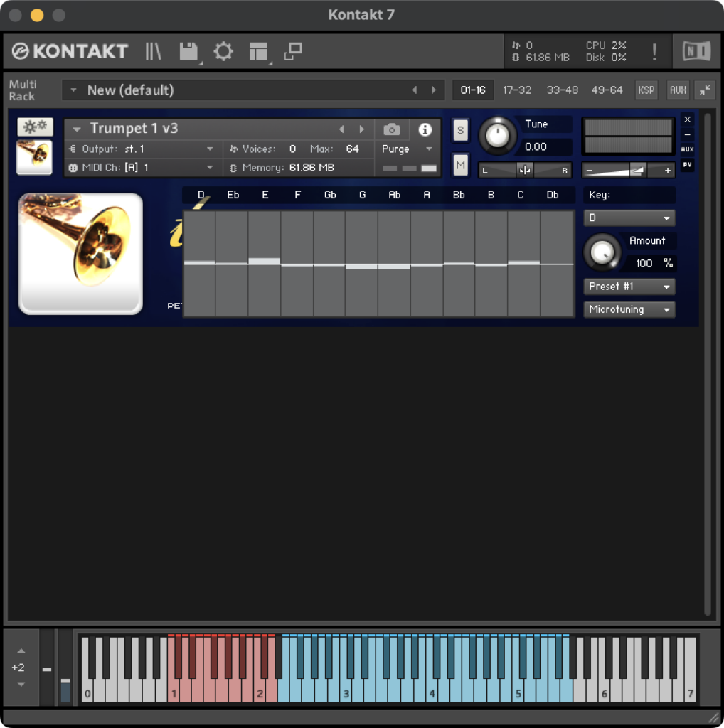724x728 pixels.
Task: Open the workspace layout menu
Action: point(259,51)
